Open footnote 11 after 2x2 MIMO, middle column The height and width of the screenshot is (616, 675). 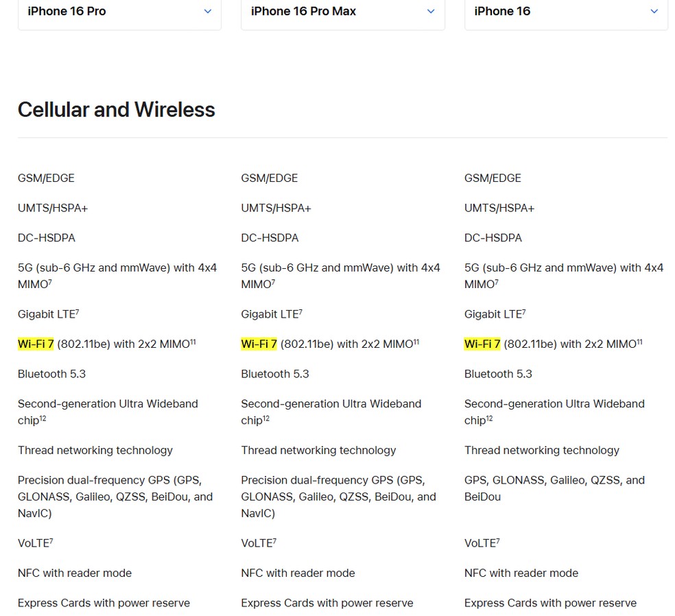pos(416,342)
